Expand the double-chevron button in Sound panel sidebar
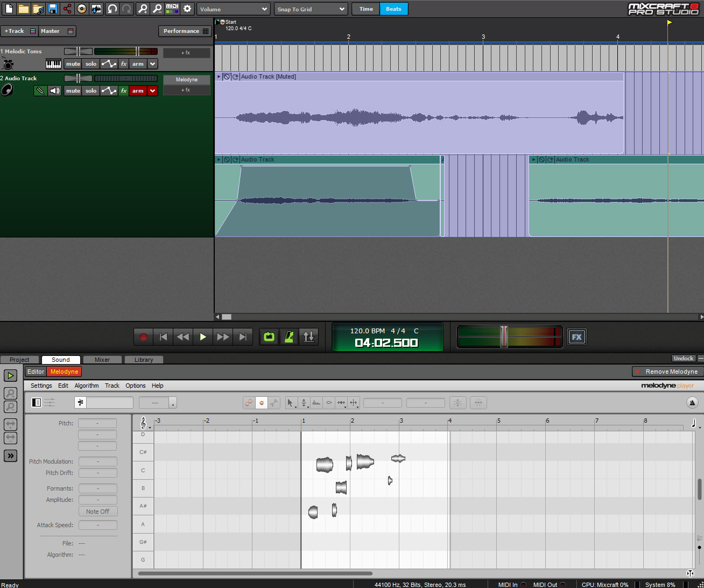Image resolution: width=704 pixels, height=588 pixels. click(x=10, y=456)
